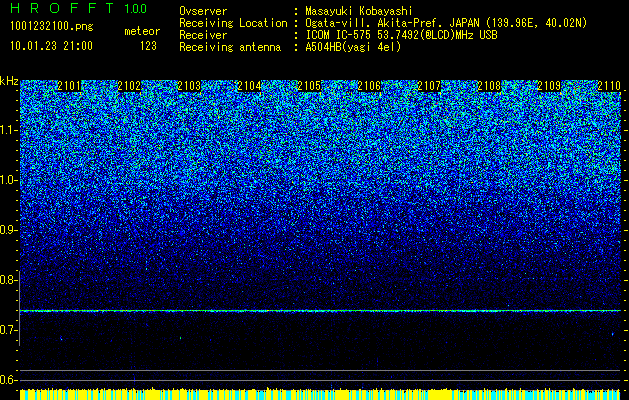The image size is (629, 400).
Task: Click the 2102 time marker
Action: [129, 86]
